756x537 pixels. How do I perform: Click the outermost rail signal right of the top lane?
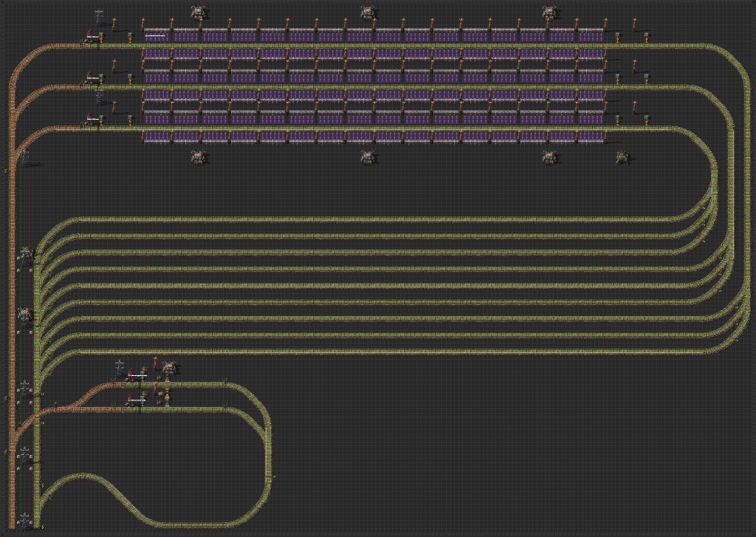click(x=647, y=37)
